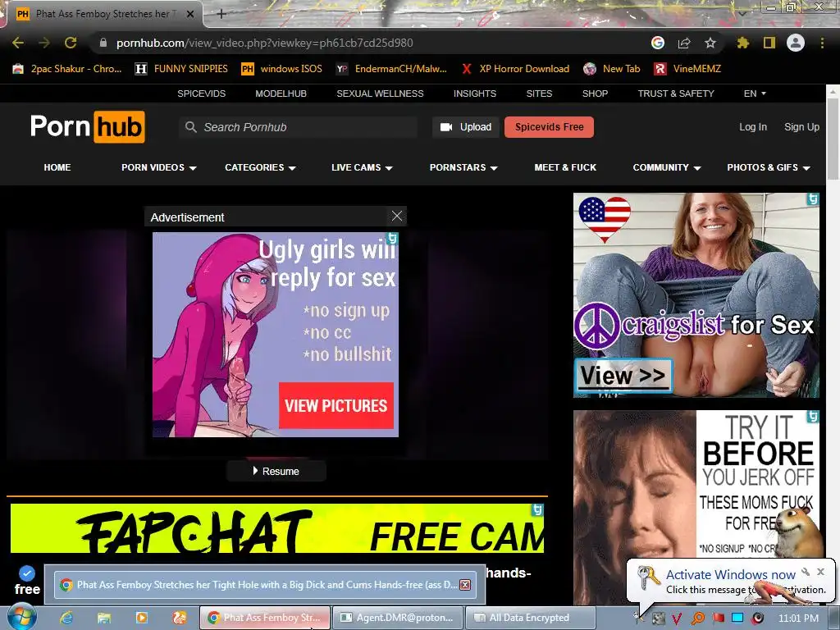Expand the COMMUNITY dropdown menu
Screen dimensions: 840x630
pyautogui.click(x=667, y=167)
